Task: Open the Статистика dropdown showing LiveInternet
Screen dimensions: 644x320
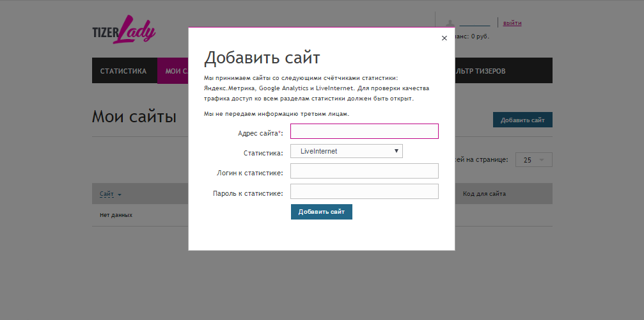Action: [346, 151]
